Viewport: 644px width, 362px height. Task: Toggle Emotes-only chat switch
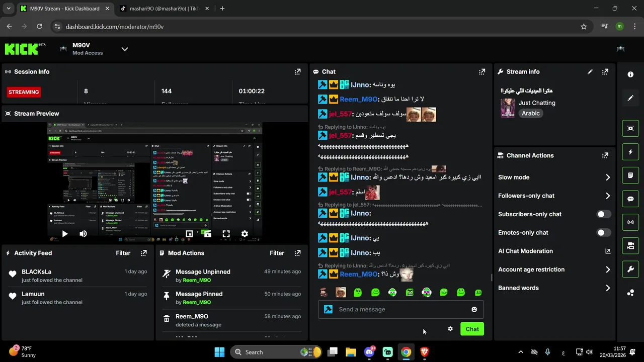(604, 233)
